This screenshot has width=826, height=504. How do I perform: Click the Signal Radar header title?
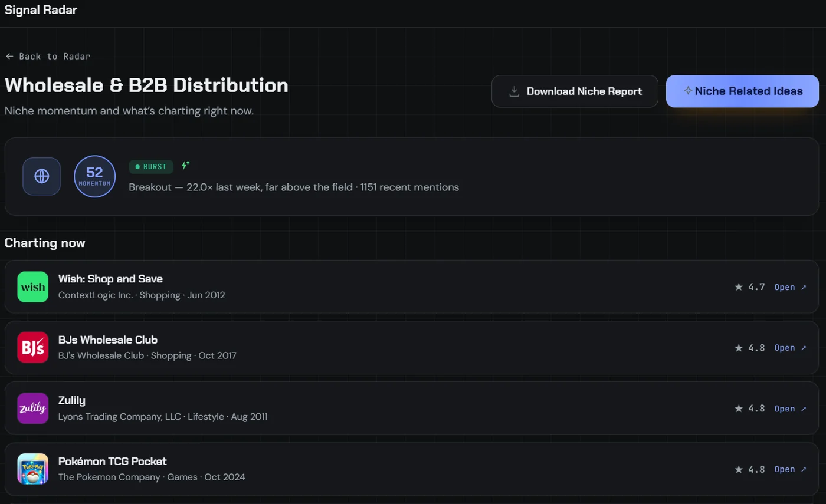pos(41,10)
